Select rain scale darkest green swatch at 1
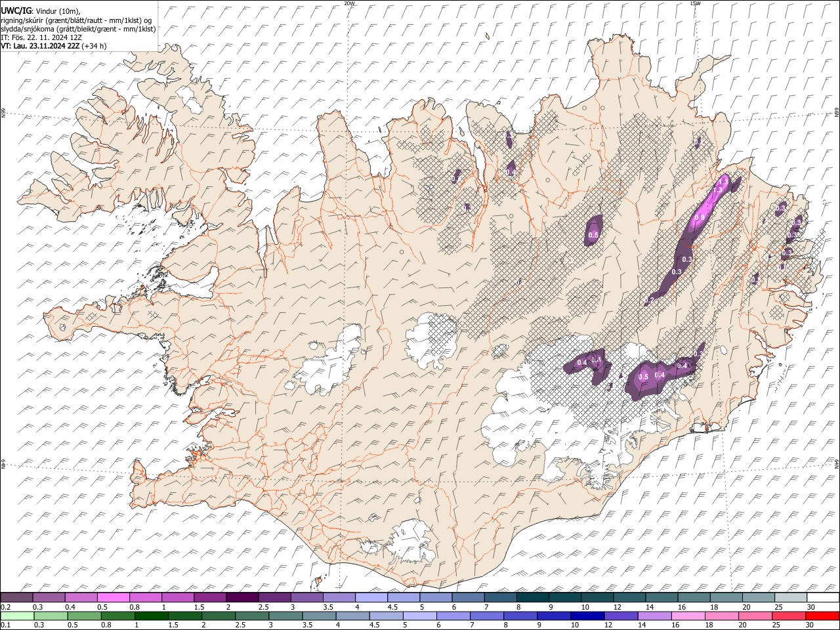 tap(151, 616)
